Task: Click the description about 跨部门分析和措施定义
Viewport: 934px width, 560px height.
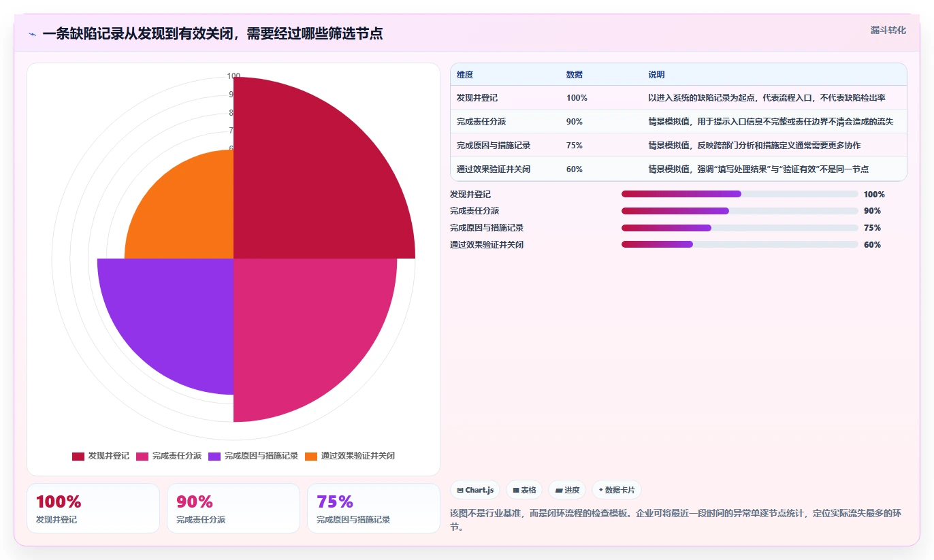Action: [x=754, y=146]
